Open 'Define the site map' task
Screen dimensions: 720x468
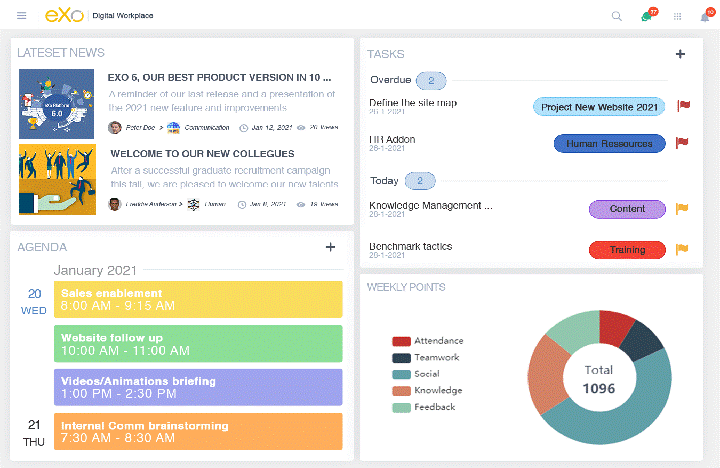(413, 103)
